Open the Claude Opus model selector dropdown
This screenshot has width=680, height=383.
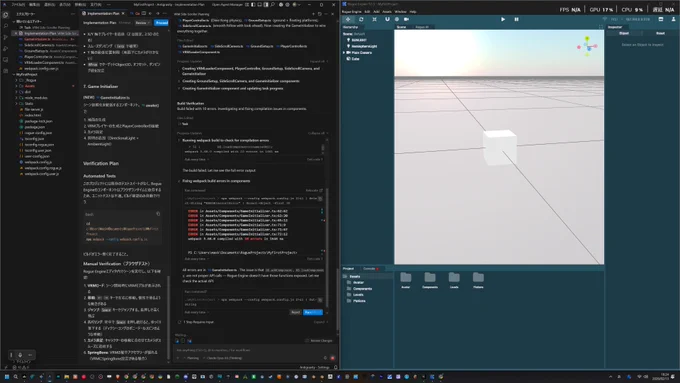click(x=224, y=358)
